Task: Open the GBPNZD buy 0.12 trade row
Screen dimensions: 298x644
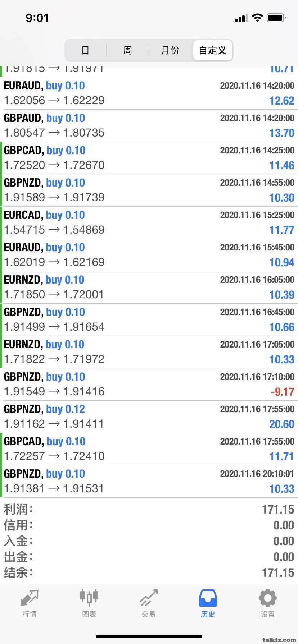Action: pyautogui.click(x=149, y=417)
